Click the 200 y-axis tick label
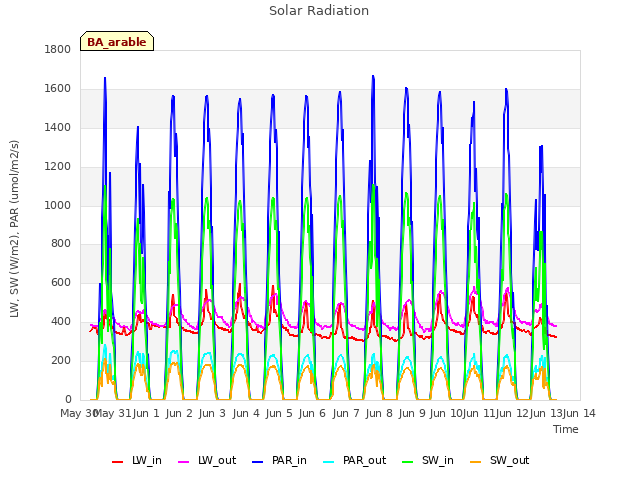 pyautogui.click(x=61, y=360)
